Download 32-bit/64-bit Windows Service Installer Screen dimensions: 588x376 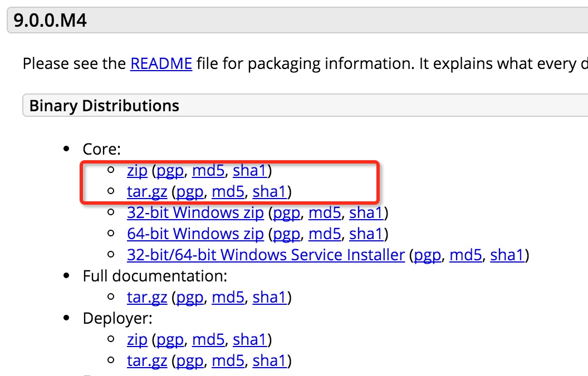[x=266, y=255]
